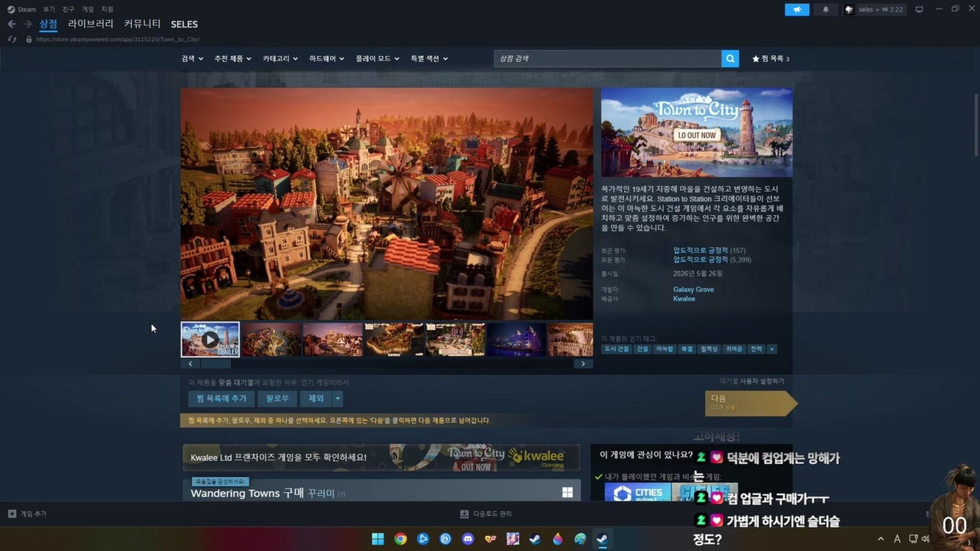Viewport: 980px width, 551px height.
Task: Launch Chrome from the taskbar
Action: tap(401, 539)
